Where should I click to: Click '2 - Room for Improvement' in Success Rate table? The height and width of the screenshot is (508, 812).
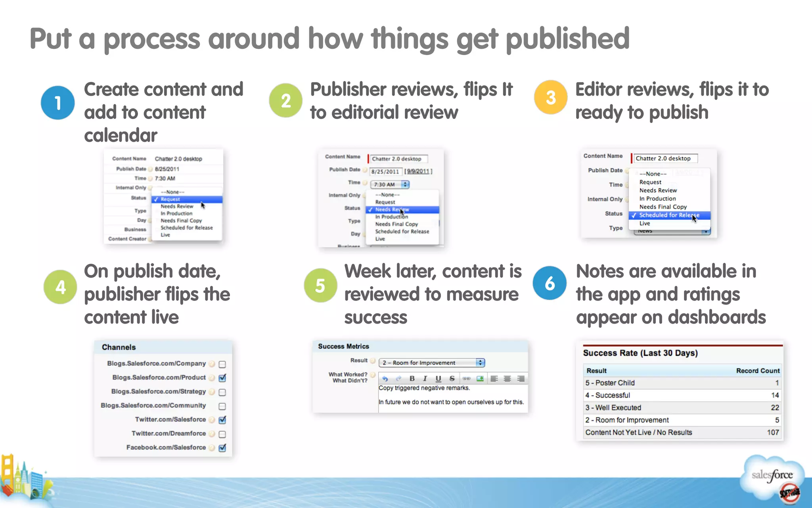pos(682,420)
